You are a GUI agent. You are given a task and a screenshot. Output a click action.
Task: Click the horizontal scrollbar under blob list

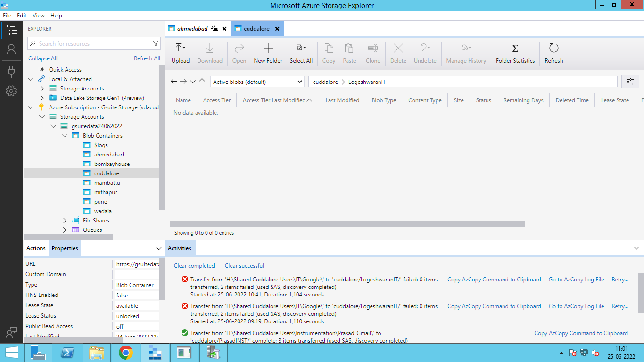coord(347,224)
